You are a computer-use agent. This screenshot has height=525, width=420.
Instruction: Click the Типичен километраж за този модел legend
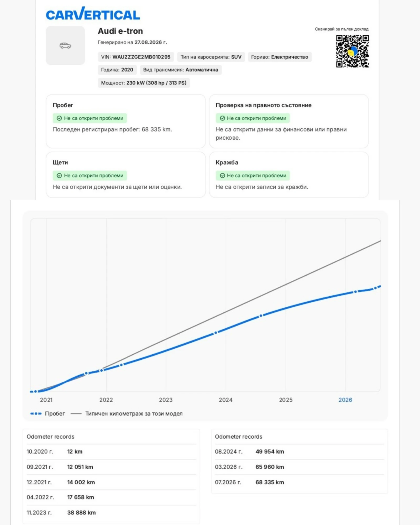click(127, 413)
